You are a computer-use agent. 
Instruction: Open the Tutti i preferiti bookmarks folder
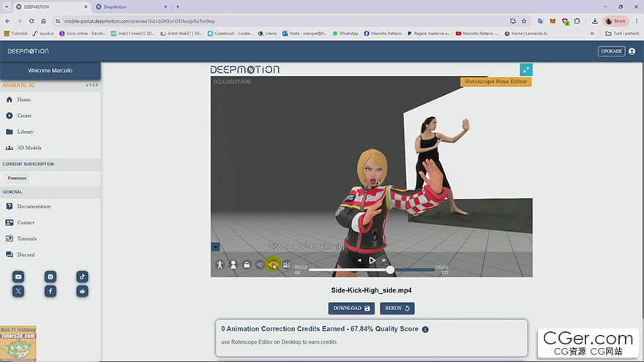coord(622,34)
